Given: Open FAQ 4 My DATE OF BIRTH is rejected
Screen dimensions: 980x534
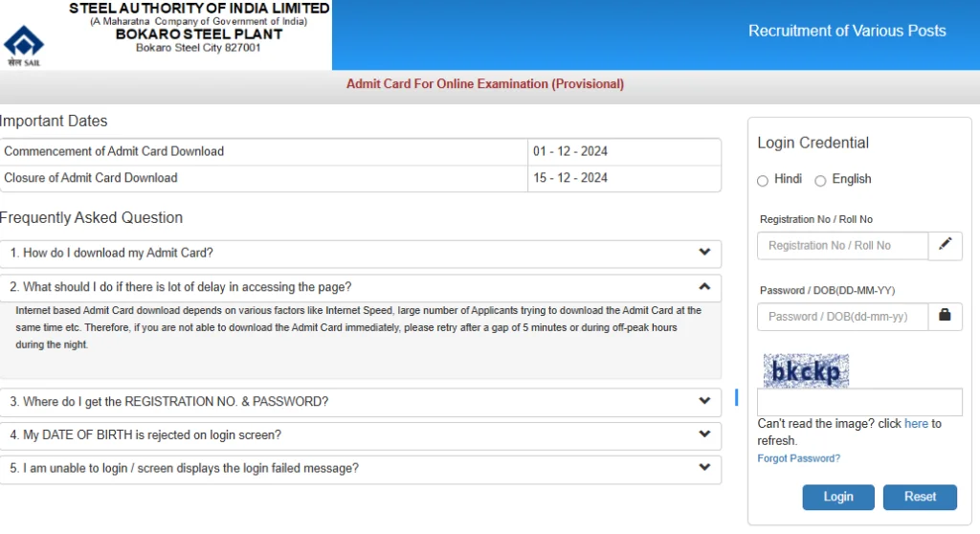Looking at the screenshot, I should pos(361,435).
